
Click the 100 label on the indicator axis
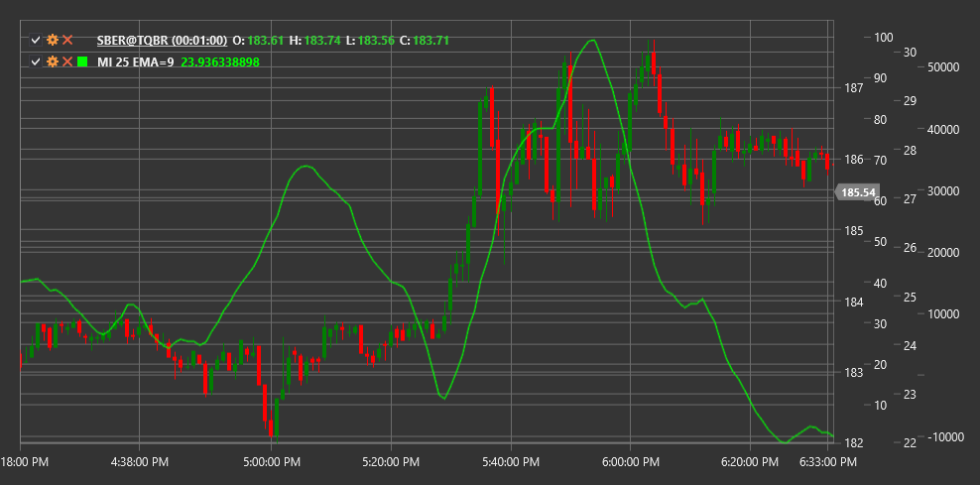click(883, 38)
